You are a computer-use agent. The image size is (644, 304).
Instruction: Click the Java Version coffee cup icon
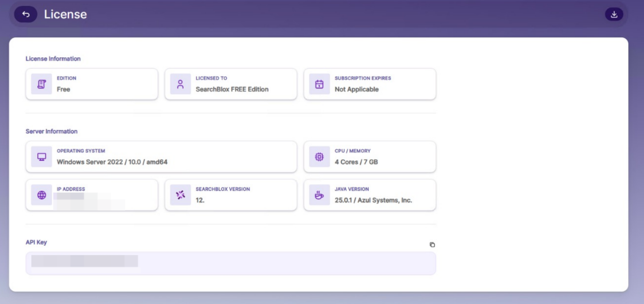(319, 195)
